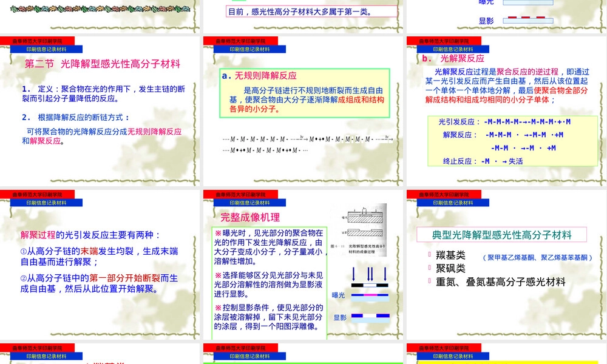Open the slide titled 第二节 光降解型感光性高分子材料
Screen dimensions: 607x364
[x=100, y=111]
